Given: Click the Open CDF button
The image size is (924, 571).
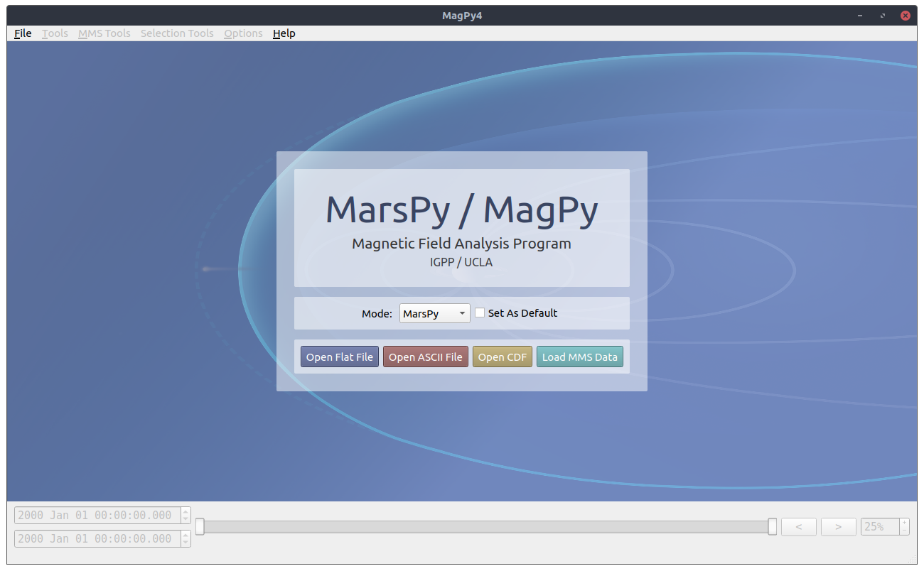Looking at the screenshot, I should coord(503,357).
